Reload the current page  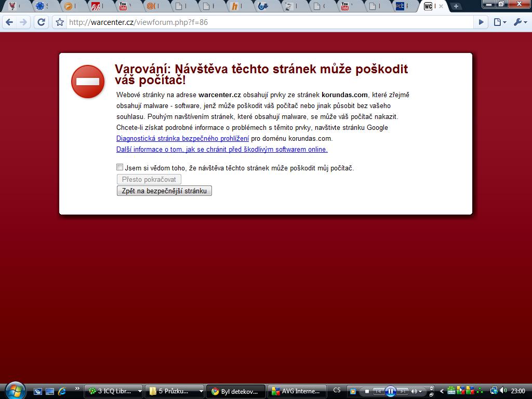coord(42,22)
